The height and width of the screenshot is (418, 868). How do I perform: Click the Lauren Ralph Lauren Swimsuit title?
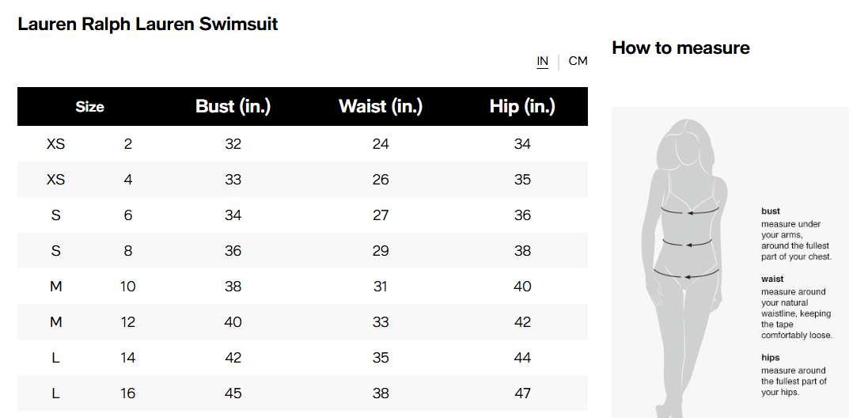148,24
